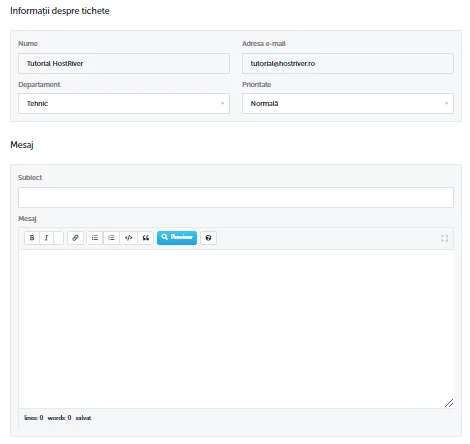Open the editor help icon
The height and width of the screenshot is (444, 470).
point(208,238)
